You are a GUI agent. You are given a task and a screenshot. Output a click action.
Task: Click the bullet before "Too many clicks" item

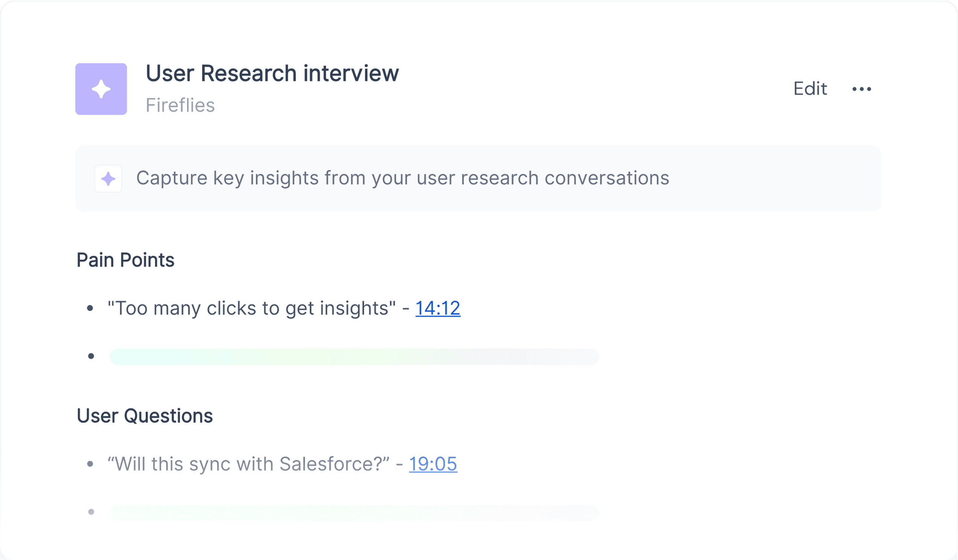click(90, 308)
